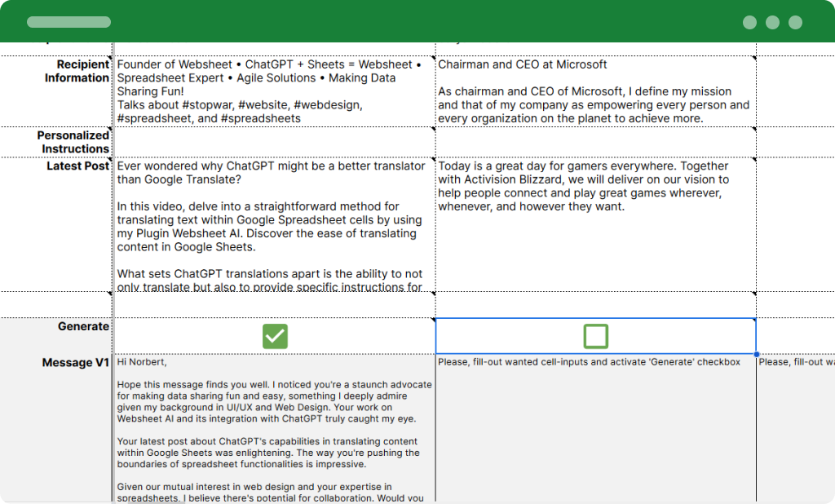Click the middle window-control dot
Screen dimensions: 835x504
pyautogui.click(x=771, y=22)
